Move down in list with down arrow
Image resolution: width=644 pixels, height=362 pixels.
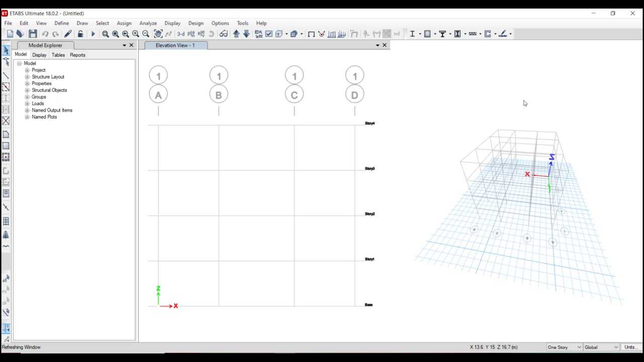[x=246, y=34]
